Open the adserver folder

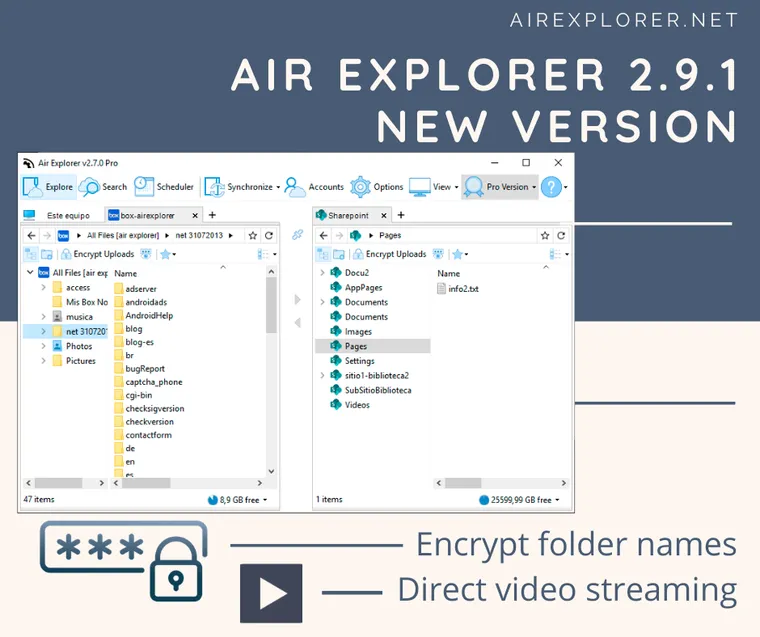click(x=136, y=289)
